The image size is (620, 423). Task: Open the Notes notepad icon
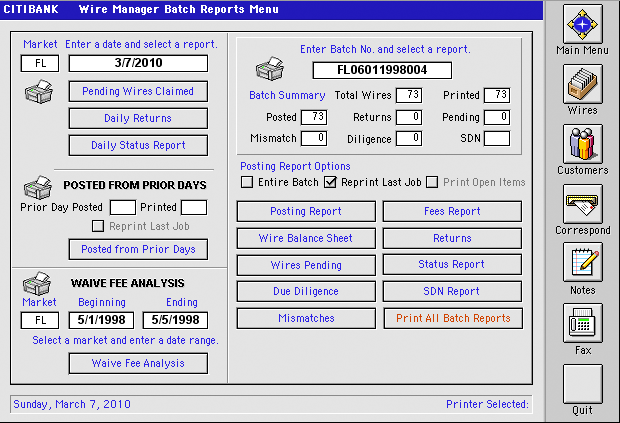coord(582,262)
